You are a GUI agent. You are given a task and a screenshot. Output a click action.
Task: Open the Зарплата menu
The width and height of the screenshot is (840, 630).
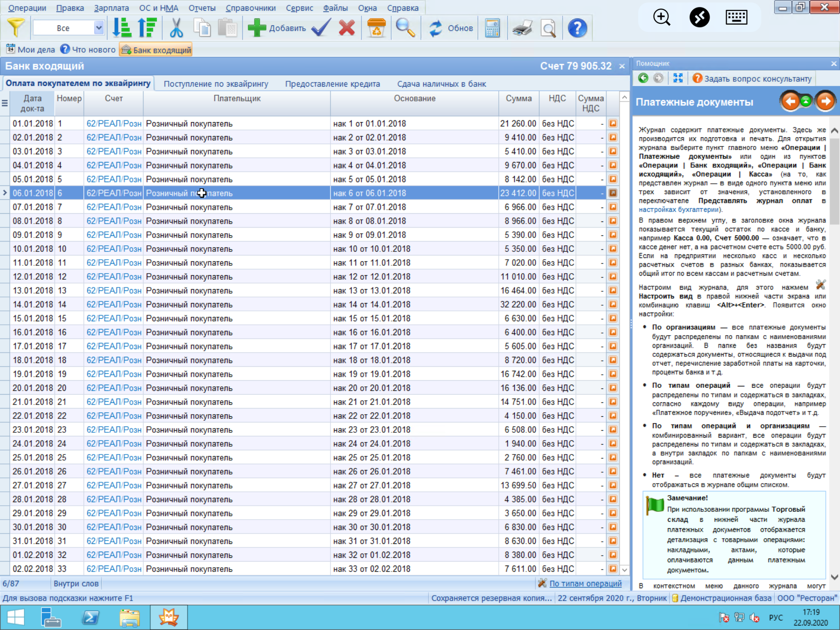pyautogui.click(x=111, y=8)
